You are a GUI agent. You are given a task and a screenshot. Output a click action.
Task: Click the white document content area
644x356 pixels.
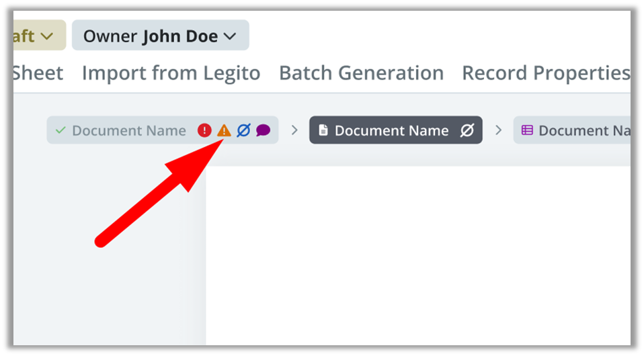coord(418,255)
